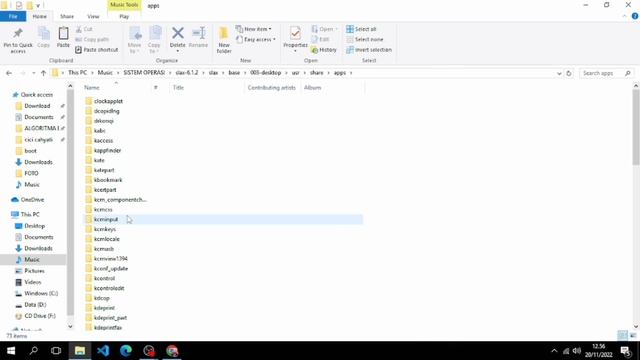Click 'SISTEM OPERASI' breadcrumb
The width and height of the screenshot is (640, 360).
(x=144, y=73)
